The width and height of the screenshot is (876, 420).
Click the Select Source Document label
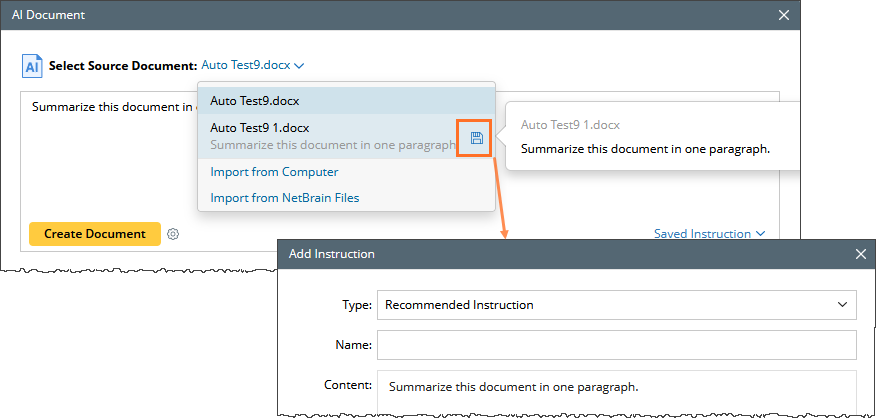click(123, 66)
